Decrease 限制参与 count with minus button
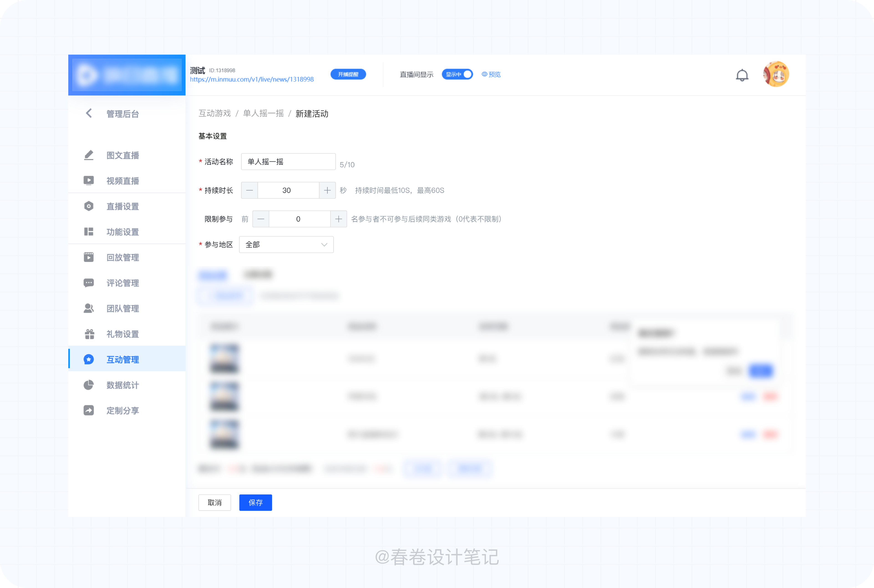 click(261, 219)
